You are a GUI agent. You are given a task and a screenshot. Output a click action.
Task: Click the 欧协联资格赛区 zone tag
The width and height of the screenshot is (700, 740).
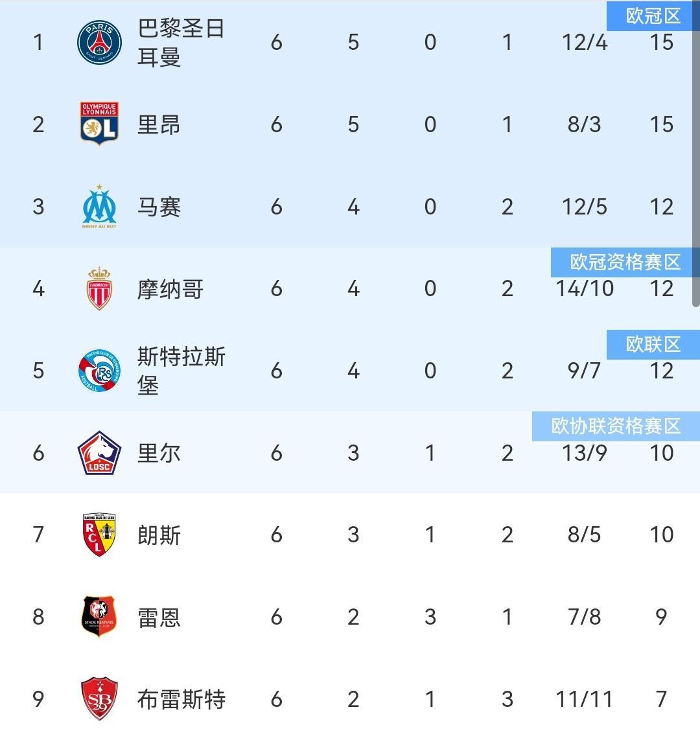pyautogui.click(x=616, y=426)
